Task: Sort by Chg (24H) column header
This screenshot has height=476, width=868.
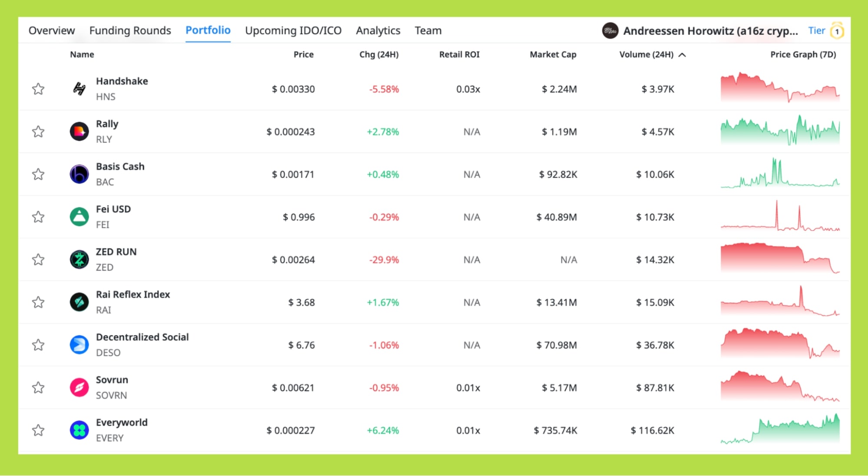Action: pos(379,55)
